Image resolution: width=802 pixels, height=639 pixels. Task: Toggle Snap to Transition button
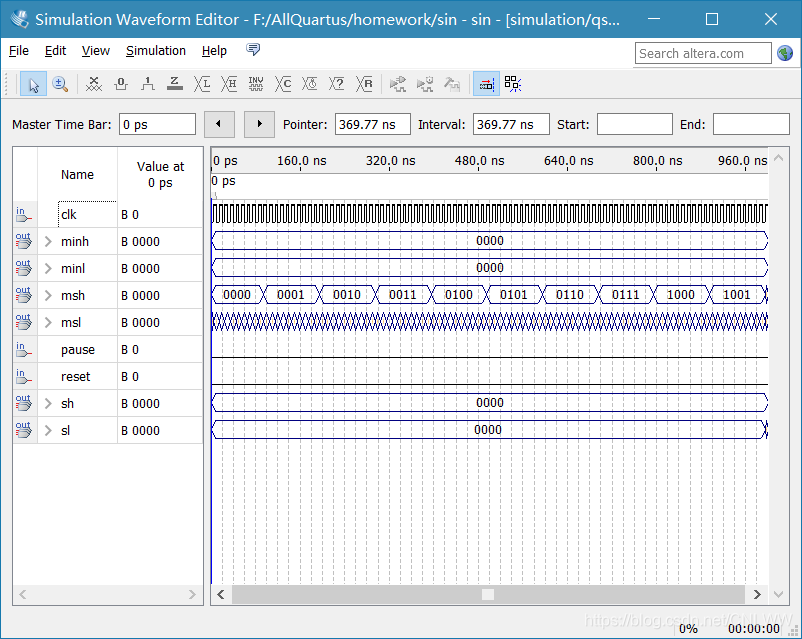click(513, 84)
